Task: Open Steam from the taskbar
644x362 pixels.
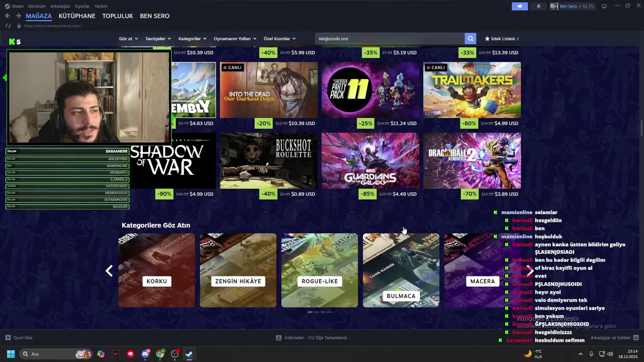Action: pyautogui.click(x=189, y=354)
